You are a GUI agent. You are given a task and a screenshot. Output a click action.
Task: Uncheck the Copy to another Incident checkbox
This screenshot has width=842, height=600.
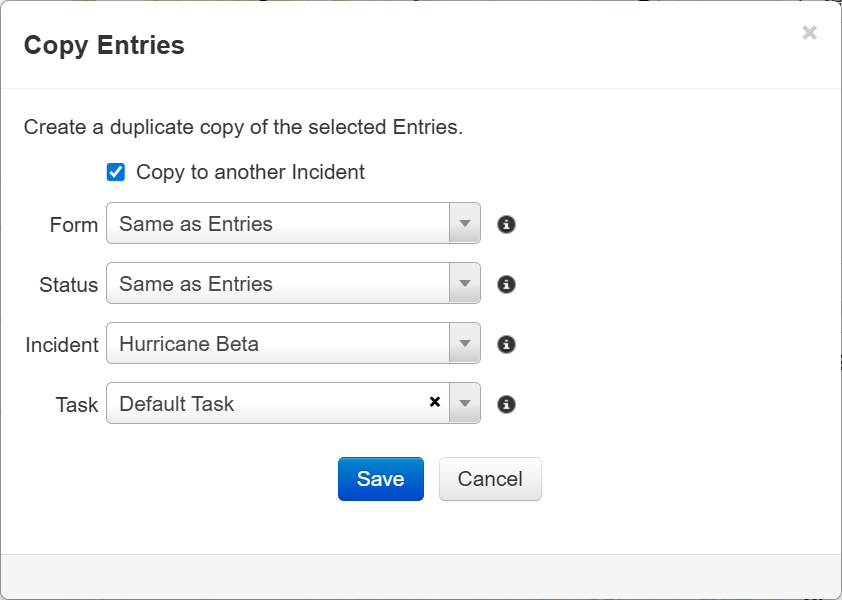point(116,172)
